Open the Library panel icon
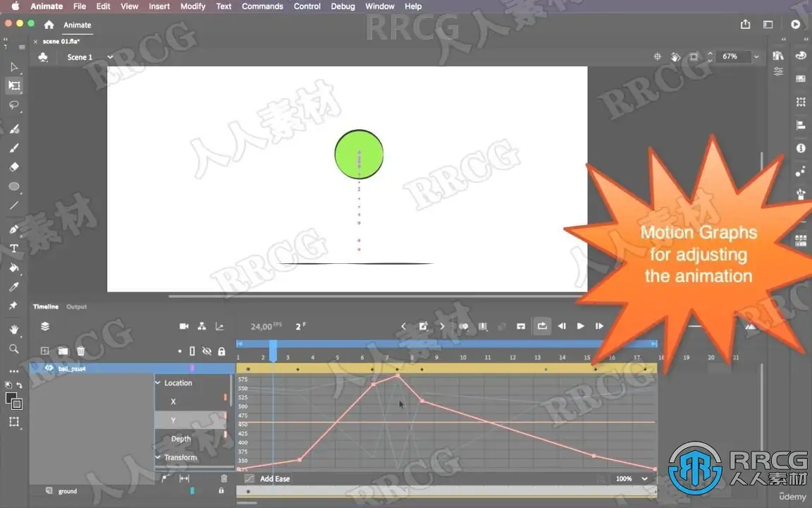Screen dimensions: 812x508 coord(778,56)
